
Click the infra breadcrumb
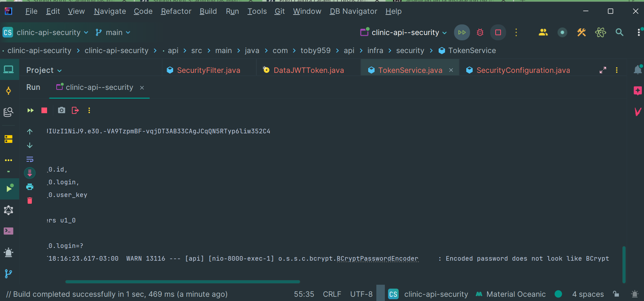click(375, 51)
